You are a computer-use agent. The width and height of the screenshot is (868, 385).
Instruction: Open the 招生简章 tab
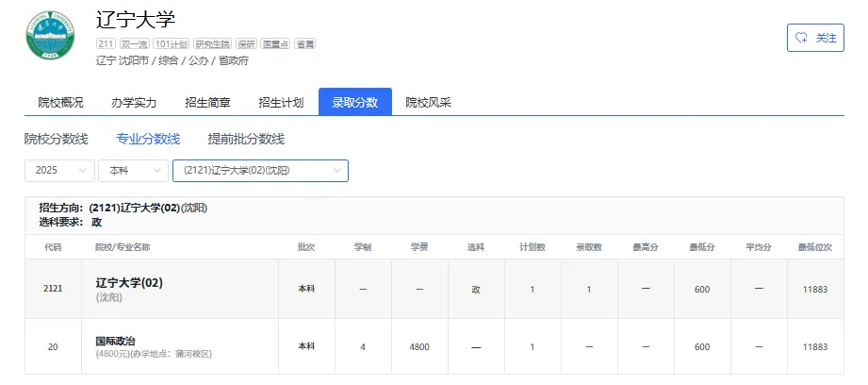(207, 103)
